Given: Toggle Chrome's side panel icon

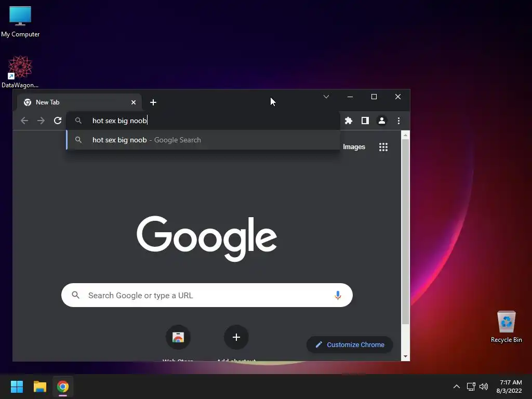Looking at the screenshot, I should (x=365, y=121).
